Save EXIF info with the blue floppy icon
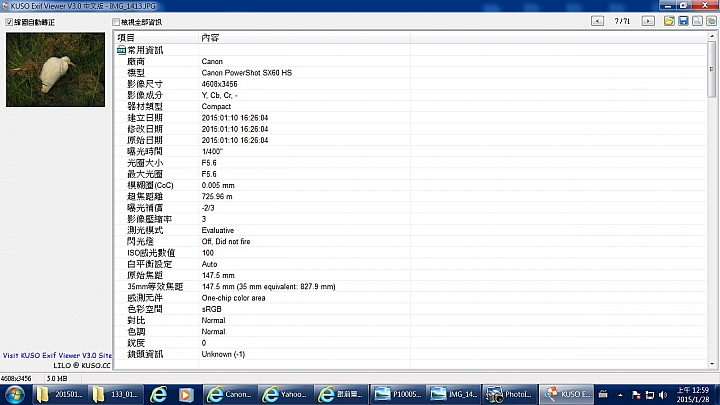Viewport: 720px width, 405px height. tap(683, 21)
